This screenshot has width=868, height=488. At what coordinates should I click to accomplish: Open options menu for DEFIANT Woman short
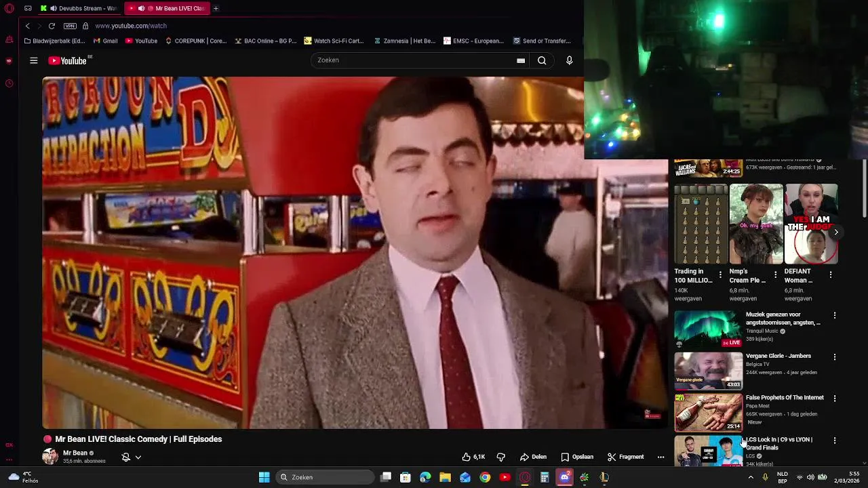[831, 274]
